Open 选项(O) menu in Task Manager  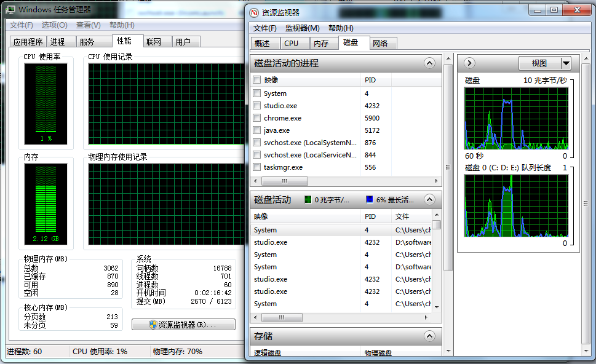click(x=54, y=25)
